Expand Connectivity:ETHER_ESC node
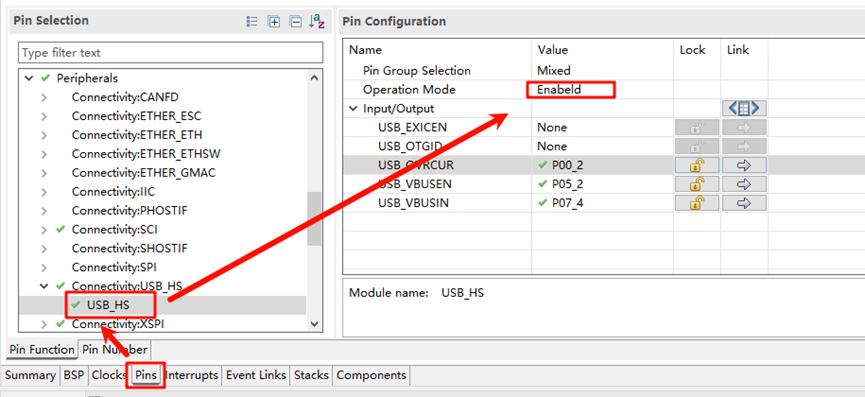Image resolution: width=865 pixels, height=397 pixels. 44,116
